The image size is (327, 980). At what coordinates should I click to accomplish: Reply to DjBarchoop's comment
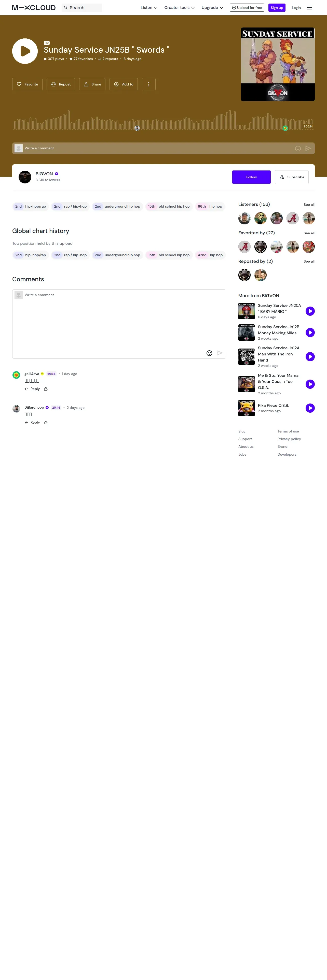(32, 422)
